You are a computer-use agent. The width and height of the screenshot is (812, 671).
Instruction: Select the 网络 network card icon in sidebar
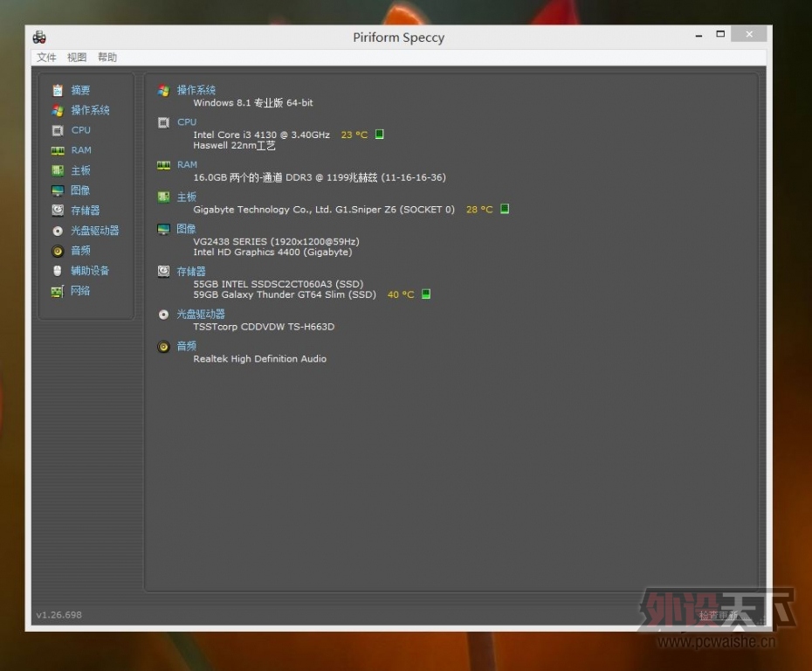pos(58,291)
